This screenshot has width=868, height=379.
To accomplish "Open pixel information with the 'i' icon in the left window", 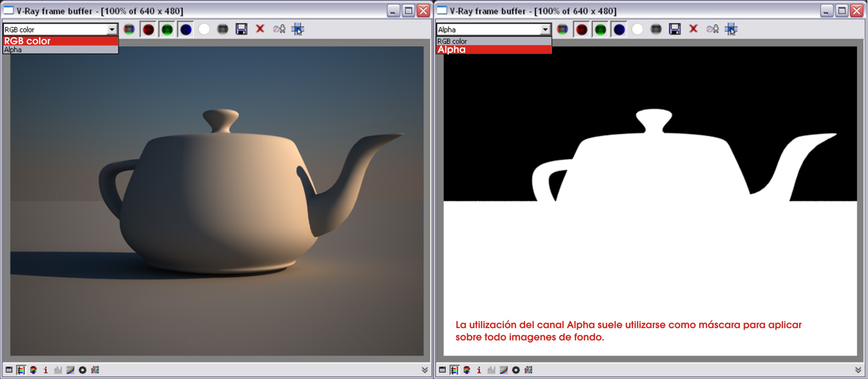I will (x=46, y=370).
